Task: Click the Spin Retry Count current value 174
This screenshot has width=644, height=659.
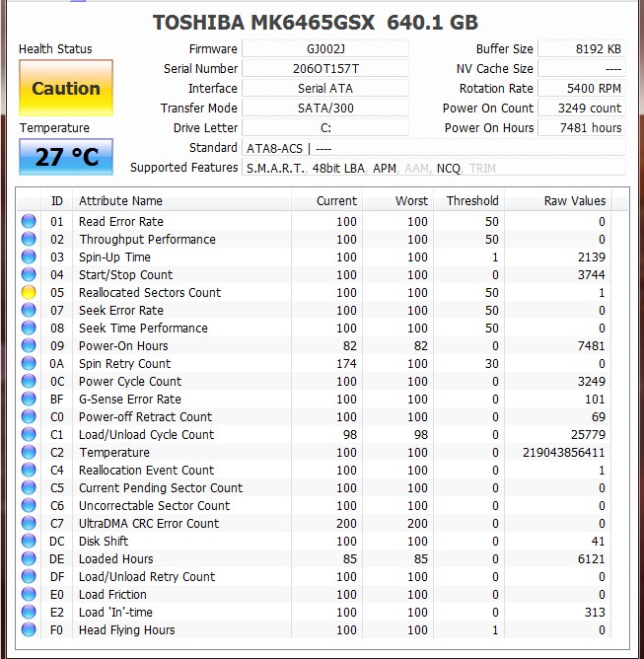Action: [346, 364]
